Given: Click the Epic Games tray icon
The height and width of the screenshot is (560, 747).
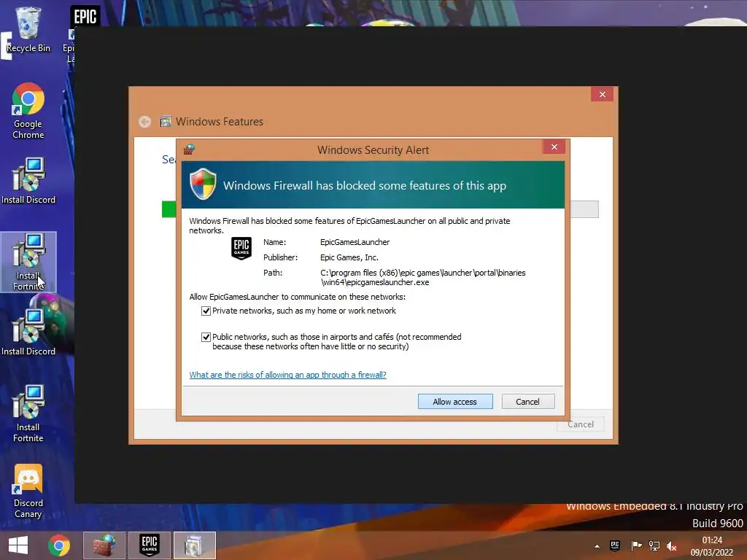Looking at the screenshot, I should (x=615, y=545).
